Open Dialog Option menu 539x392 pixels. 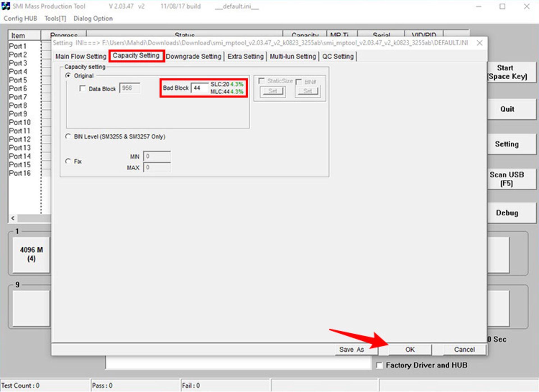[93, 19]
